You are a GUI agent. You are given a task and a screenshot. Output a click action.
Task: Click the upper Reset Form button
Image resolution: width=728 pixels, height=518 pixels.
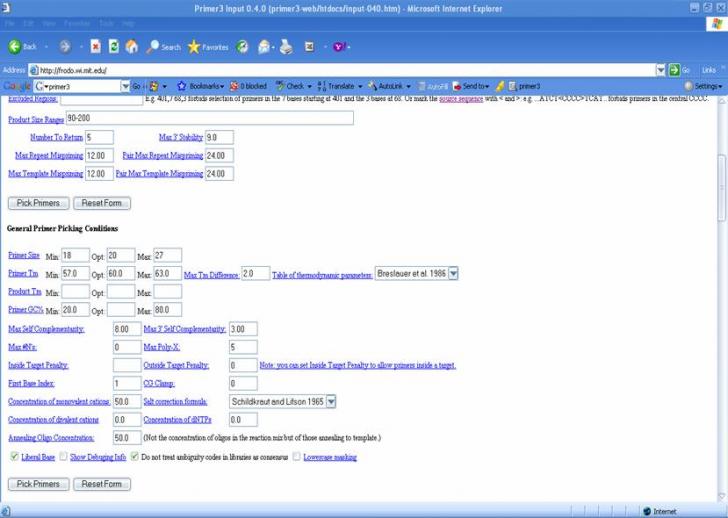(x=101, y=203)
